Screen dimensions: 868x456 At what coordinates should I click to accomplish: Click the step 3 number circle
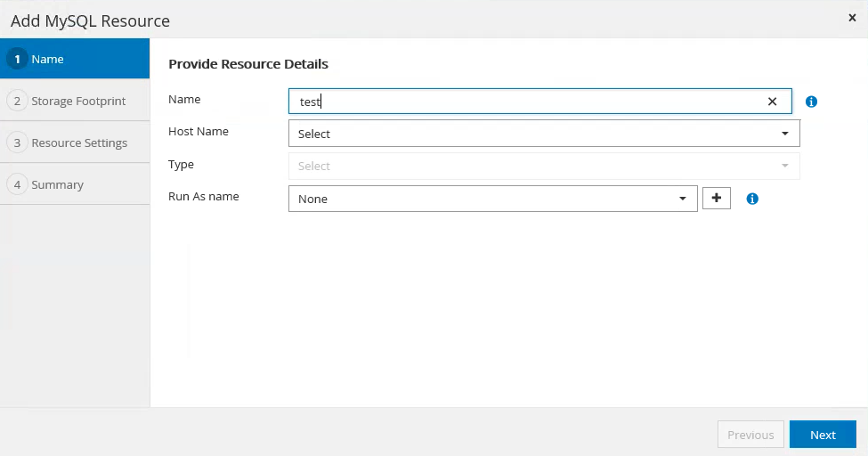17,142
